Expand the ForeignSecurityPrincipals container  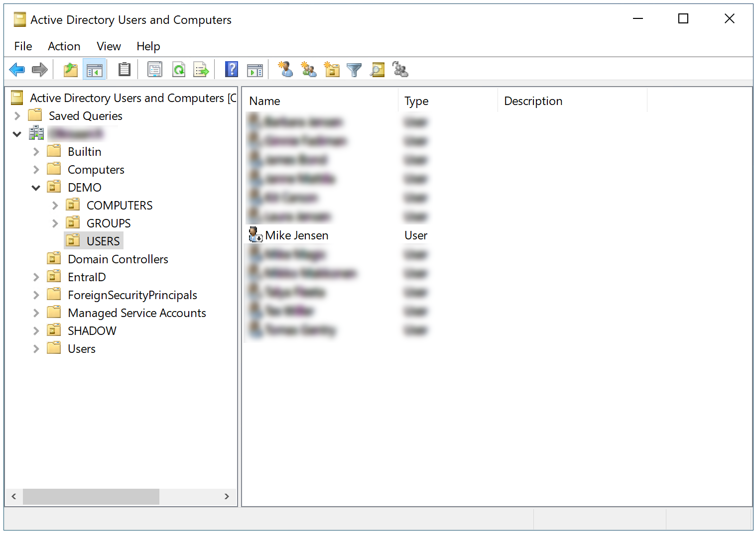(x=36, y=295)
